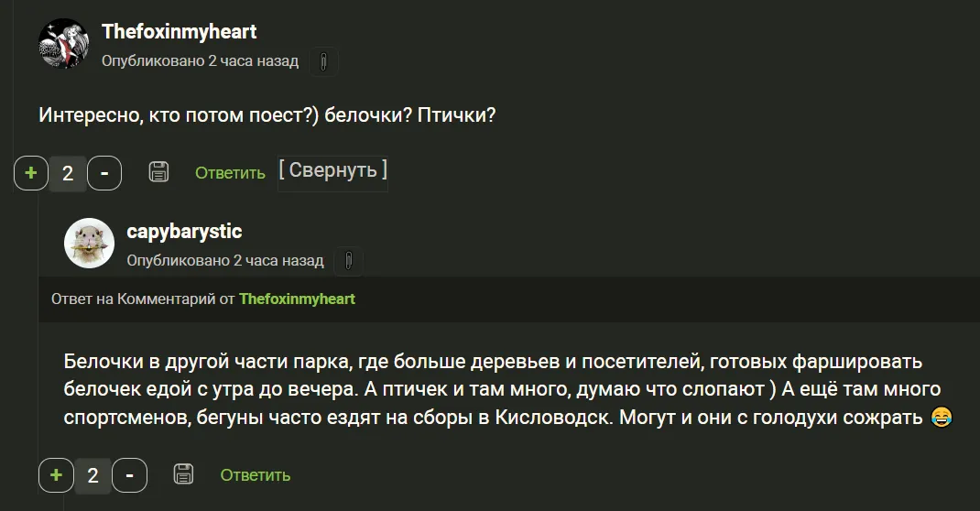
Task: Open the capybarystic profile username link
Action: 184,231
